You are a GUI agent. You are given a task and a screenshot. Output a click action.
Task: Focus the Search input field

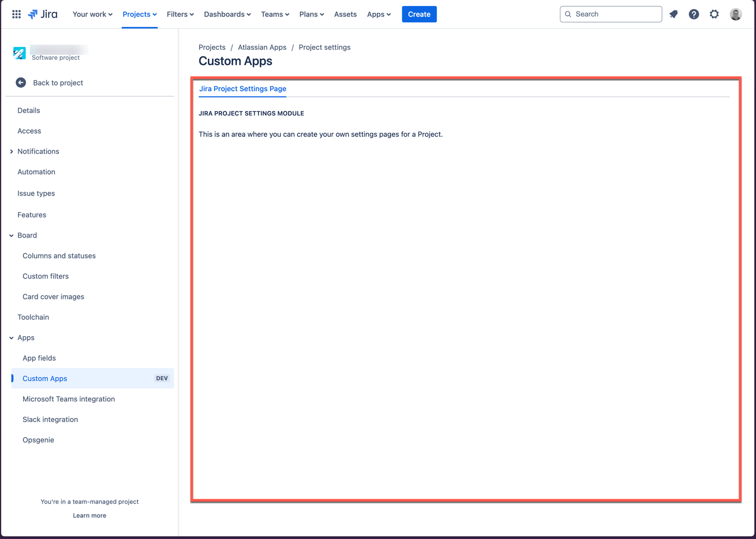coord(611,14)
